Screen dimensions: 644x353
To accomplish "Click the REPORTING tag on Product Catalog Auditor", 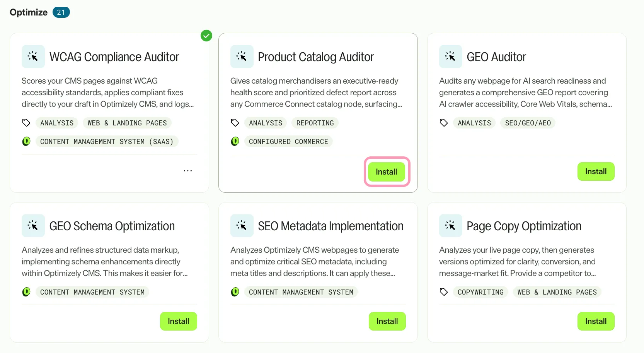I will tap(315, 123).
